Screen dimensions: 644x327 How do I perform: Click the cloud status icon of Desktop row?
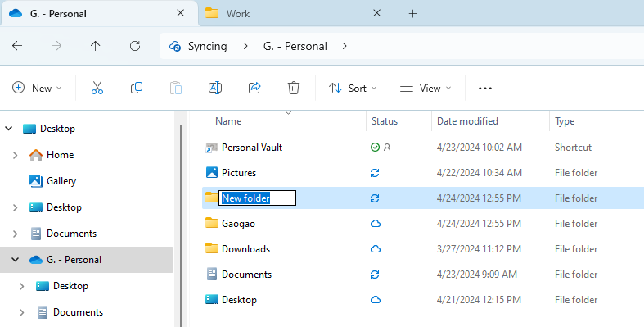376,300
